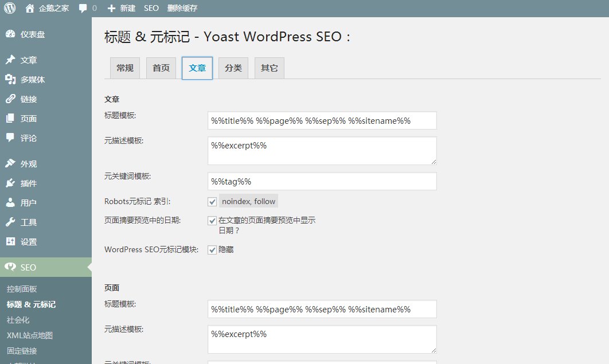Open the 工具 sidebar menu label

(x=29, y=222)
